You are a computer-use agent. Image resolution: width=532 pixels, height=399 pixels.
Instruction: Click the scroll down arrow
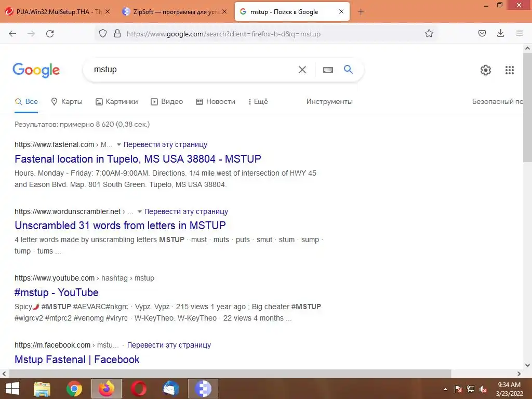[x=527, y=365]
